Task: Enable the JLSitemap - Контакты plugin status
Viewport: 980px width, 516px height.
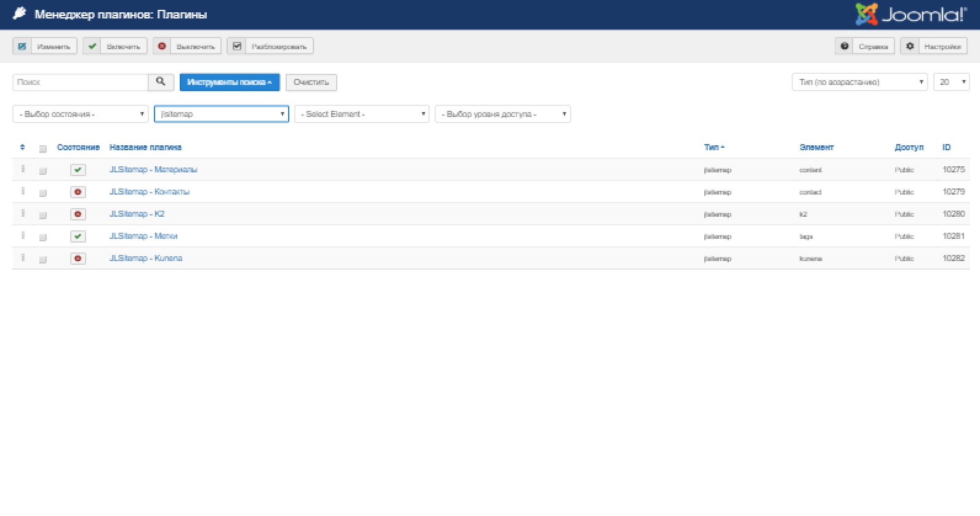Action: coord(78,192)
